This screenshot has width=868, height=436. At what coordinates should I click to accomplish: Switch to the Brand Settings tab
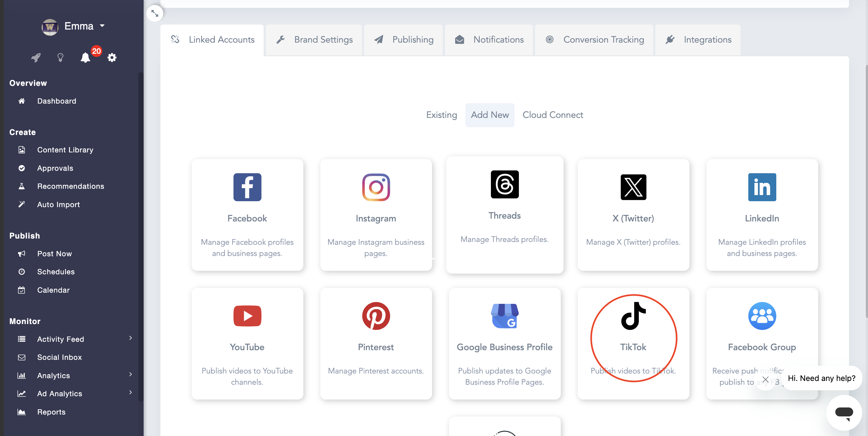coord(314,40)
